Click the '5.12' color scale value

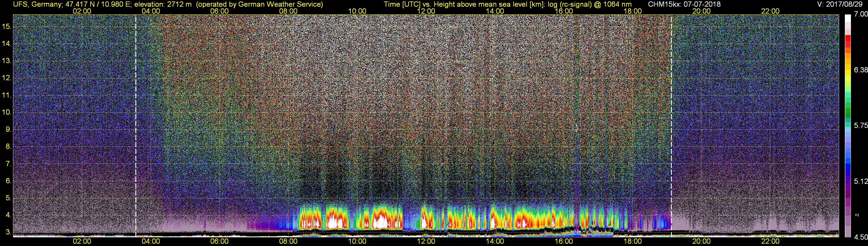[860, 181]
